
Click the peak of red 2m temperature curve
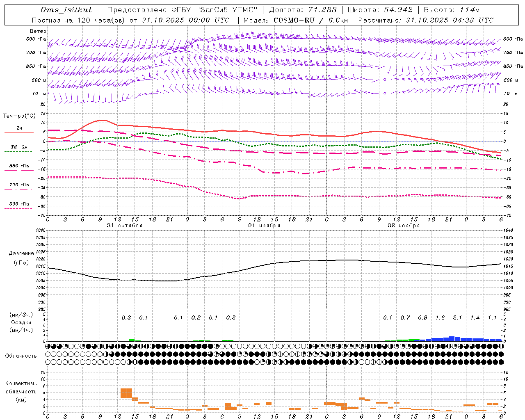103,120
